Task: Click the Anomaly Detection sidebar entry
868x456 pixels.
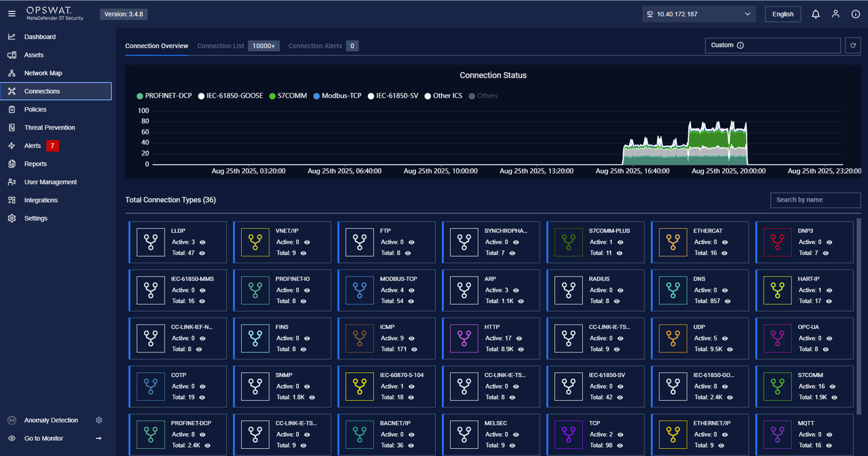Action: [51, 420]
